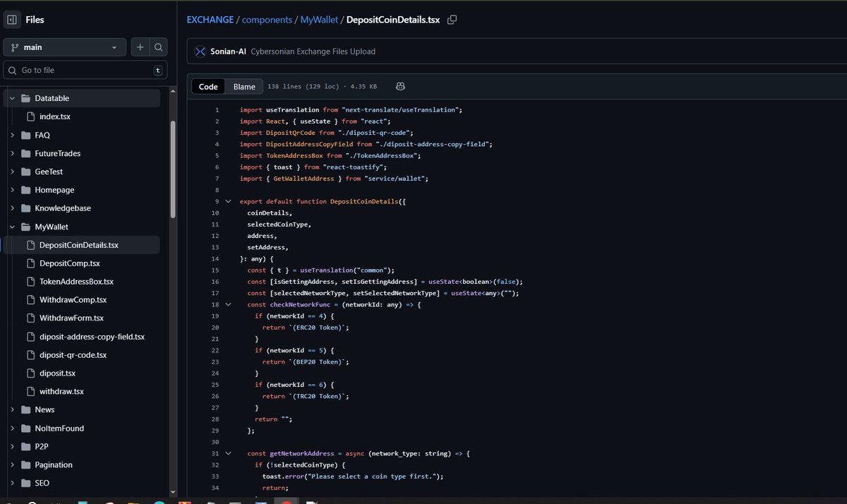Open TokenAddressBox.tsx file
This screenshot has width=847, height=504.
76,282
